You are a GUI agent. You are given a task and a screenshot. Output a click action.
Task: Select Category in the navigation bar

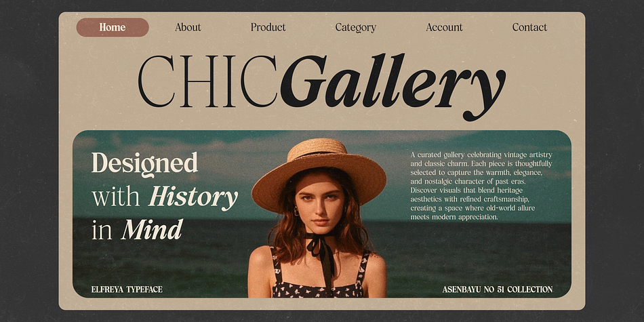[356, 28]
